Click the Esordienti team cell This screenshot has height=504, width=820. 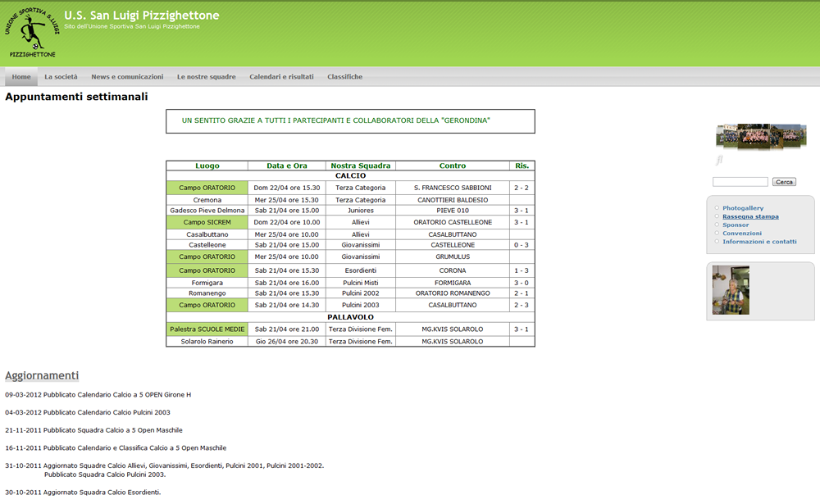coord(360,270)
